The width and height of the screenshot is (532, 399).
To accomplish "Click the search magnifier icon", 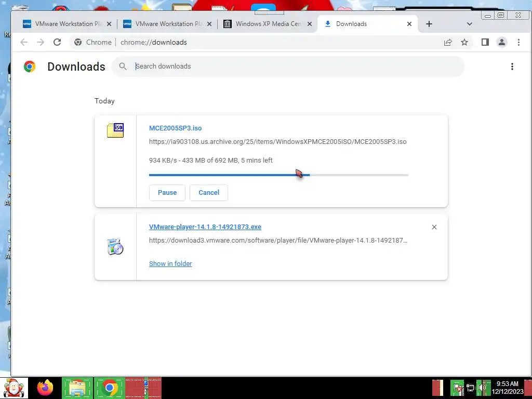I will [123, 66].
